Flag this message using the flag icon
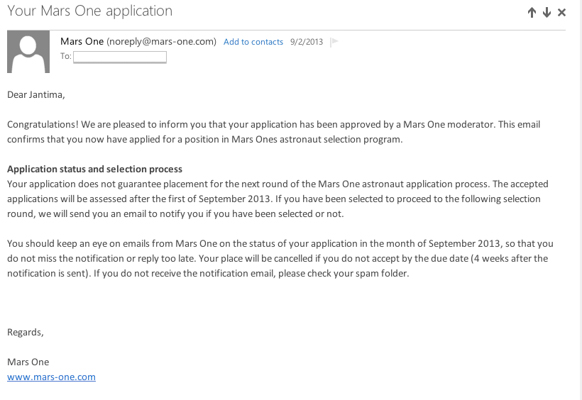The height and width of the screenshot is (400, 582). (x=334, y=42)
